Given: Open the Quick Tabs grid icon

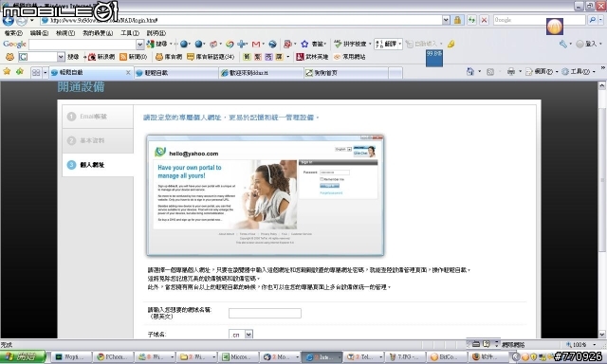Looking at the screenshot, I should 36,72.
